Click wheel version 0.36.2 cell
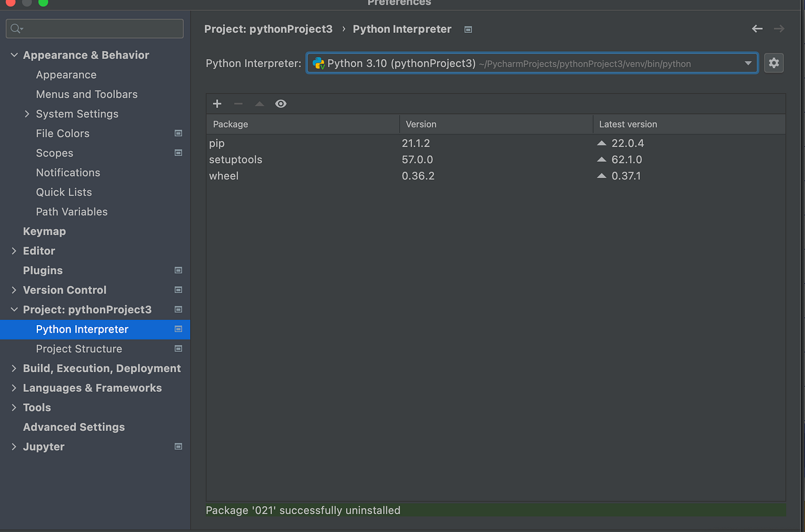Screen dimensions: 805x532 pos(418,176)
